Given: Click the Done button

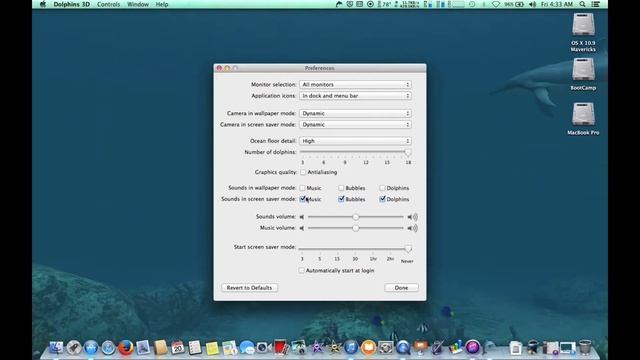Looking at the screenshot, I should pyautogui.click(x=401, y=288).
